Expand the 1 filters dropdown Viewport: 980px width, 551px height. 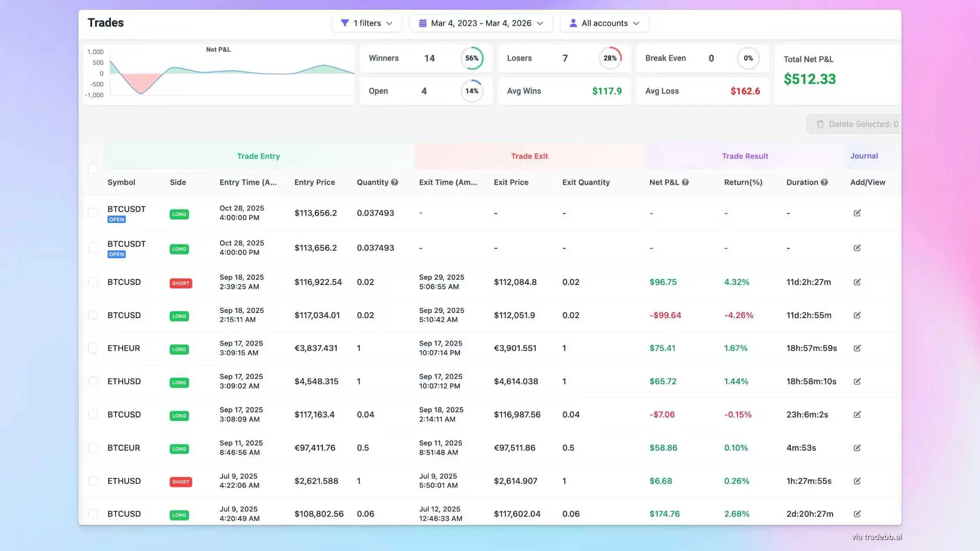[366, 23]
